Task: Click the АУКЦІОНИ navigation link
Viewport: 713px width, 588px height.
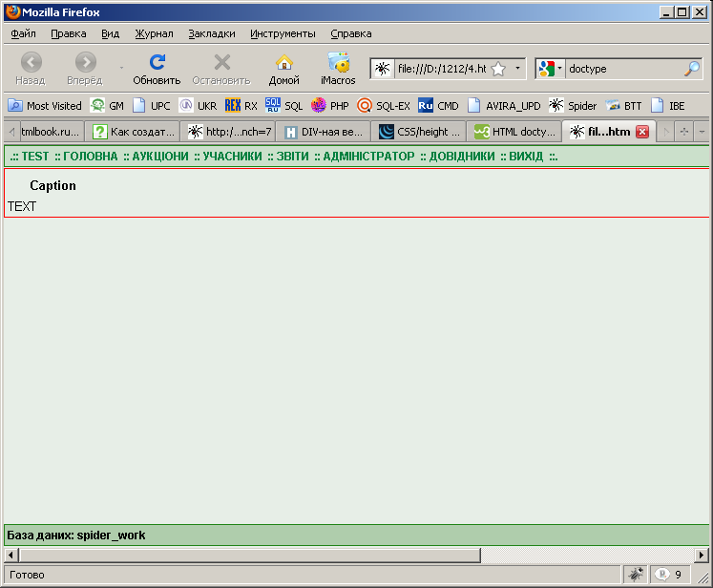Action: click(x=159, y=157)
